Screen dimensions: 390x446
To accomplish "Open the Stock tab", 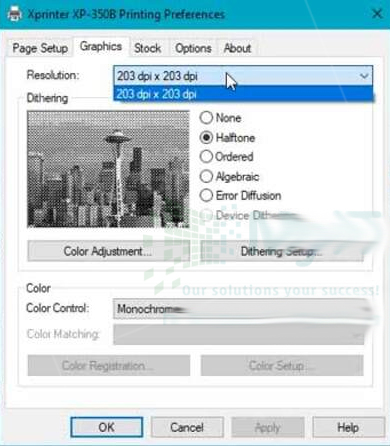I will [x=148, y=48].
